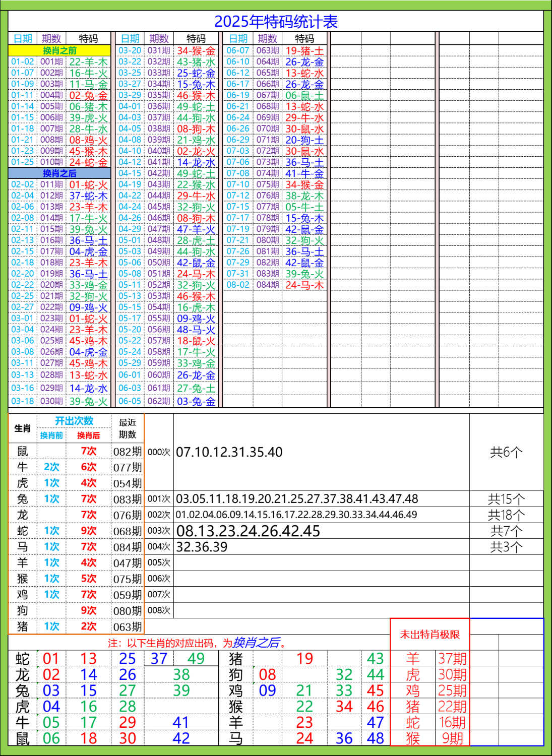Screen dimensions: 552x756
Task: Click the 2025年特码统计表 title
Action: tap(277, 21)
